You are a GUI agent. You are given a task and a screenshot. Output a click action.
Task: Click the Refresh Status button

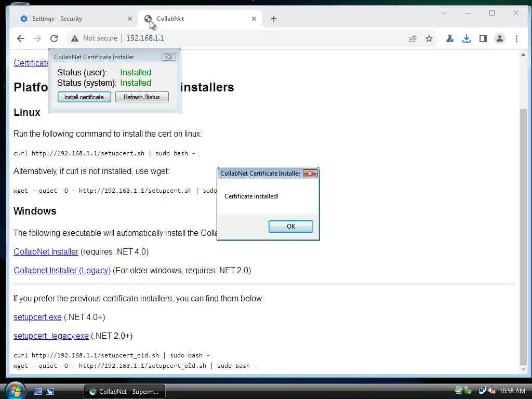click(x=142, y=97)
